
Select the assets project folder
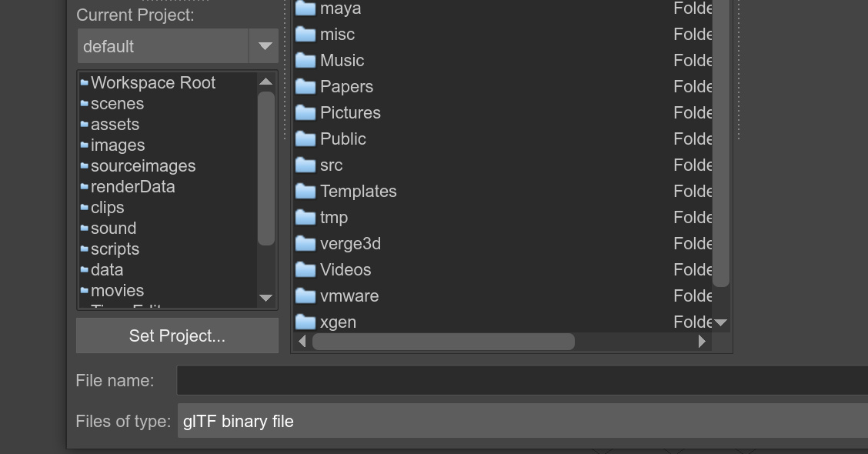click(x=115, y=124)
